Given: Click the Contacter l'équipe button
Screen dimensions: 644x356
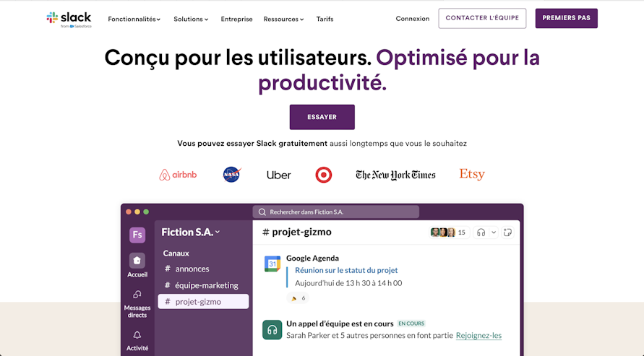Looking at the screenshot, I should (482, 18).
